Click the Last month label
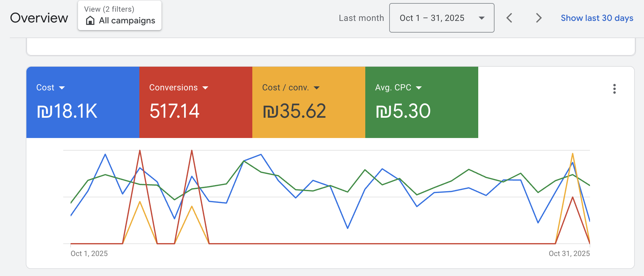 click(x=361, y=18)
